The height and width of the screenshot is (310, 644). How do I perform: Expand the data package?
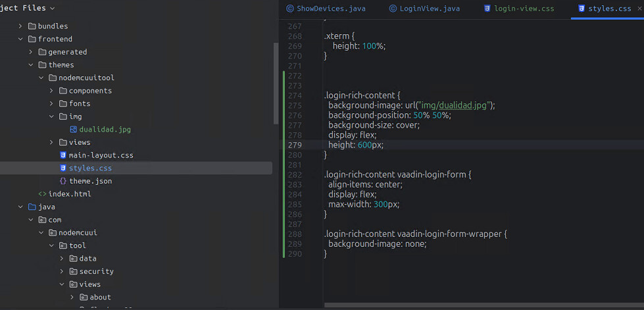click(x=62, y=259)
